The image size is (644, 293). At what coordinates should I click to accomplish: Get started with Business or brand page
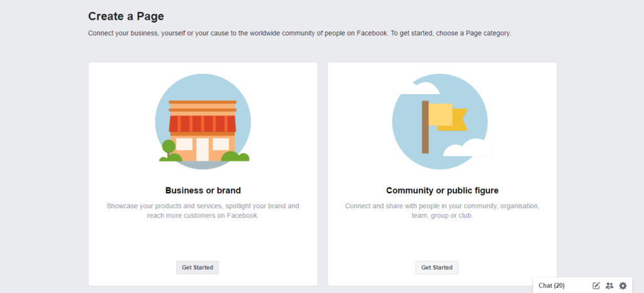(197, 268)
